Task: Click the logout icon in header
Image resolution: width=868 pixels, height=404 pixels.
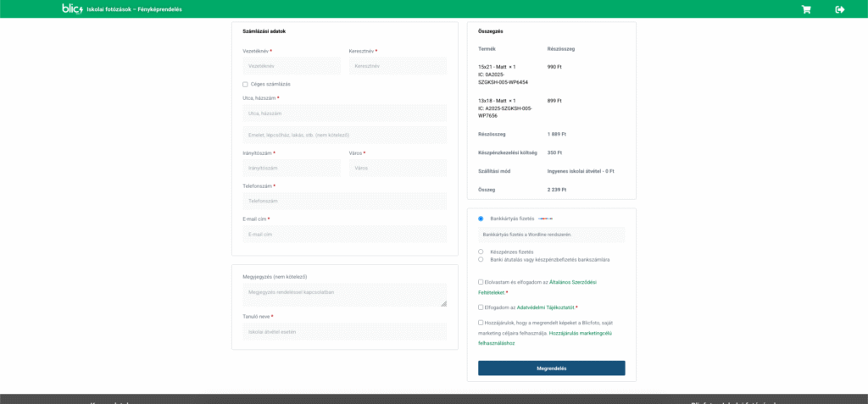Action: click(x=839, y=9)
